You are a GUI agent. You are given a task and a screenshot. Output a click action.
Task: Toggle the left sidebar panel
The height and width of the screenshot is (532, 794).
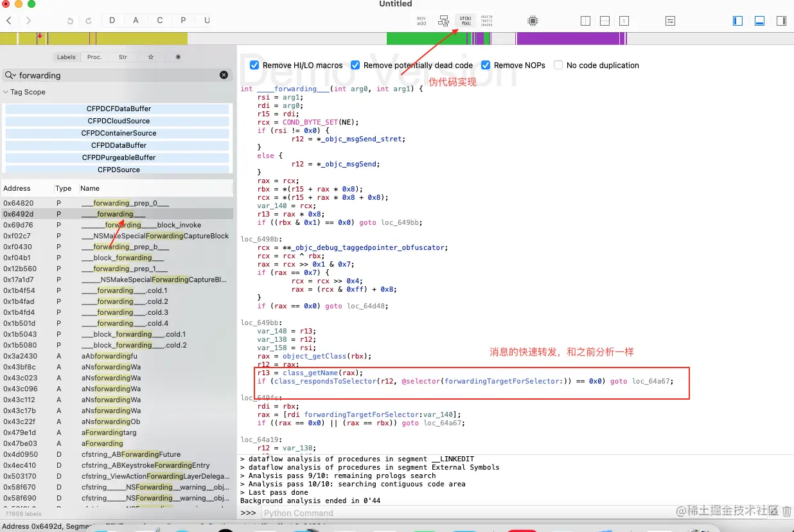[738, 21]
